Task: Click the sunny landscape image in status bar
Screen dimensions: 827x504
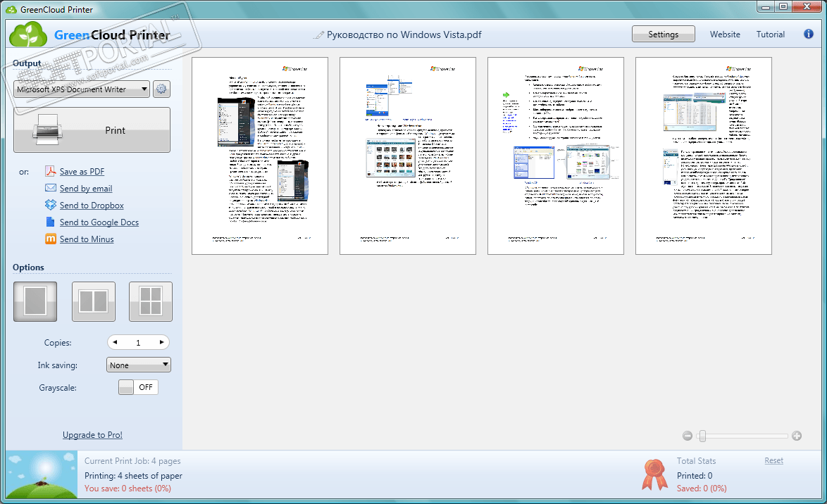Action: [42, 474]
